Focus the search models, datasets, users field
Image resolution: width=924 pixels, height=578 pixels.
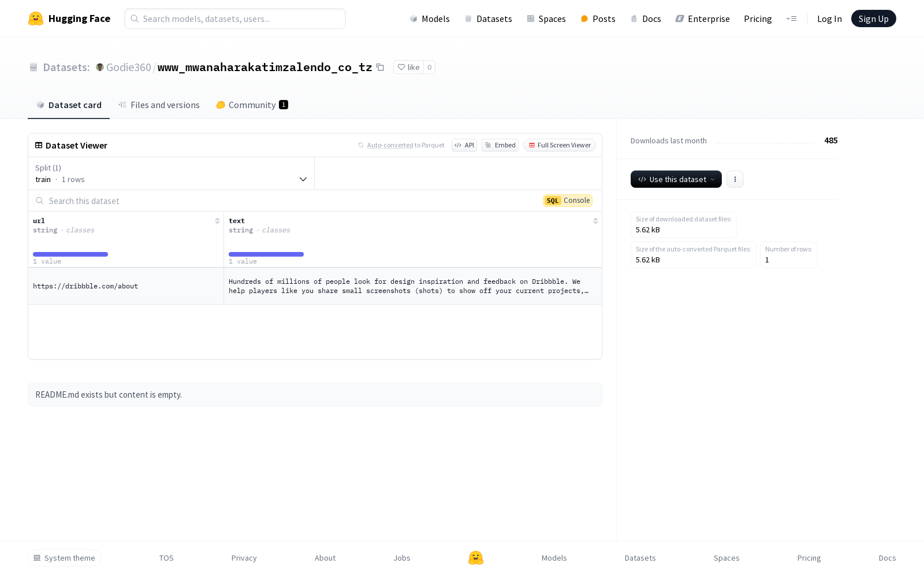click(235, 18)
